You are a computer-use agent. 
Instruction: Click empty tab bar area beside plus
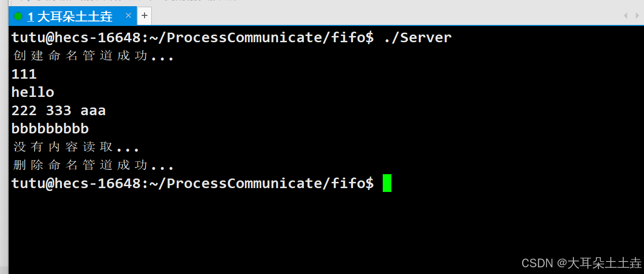[x=384, y=16]
